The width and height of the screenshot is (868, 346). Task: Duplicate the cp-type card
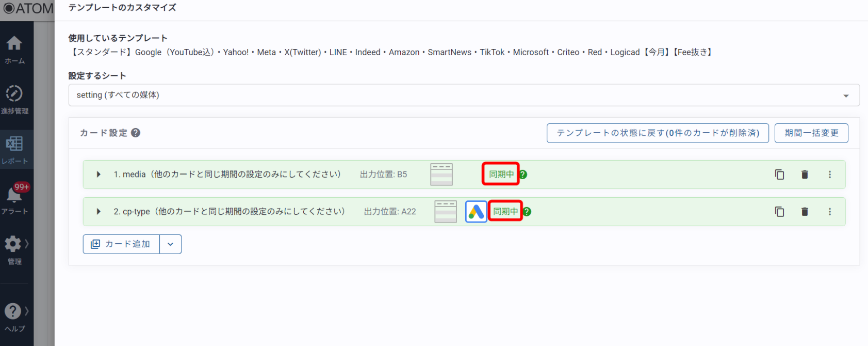coord(779,212)
